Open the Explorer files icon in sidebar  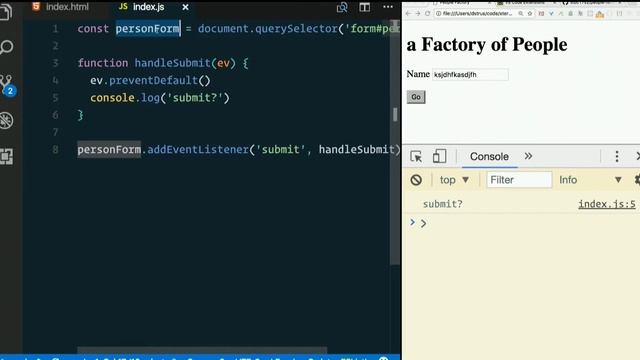point(6,11)
